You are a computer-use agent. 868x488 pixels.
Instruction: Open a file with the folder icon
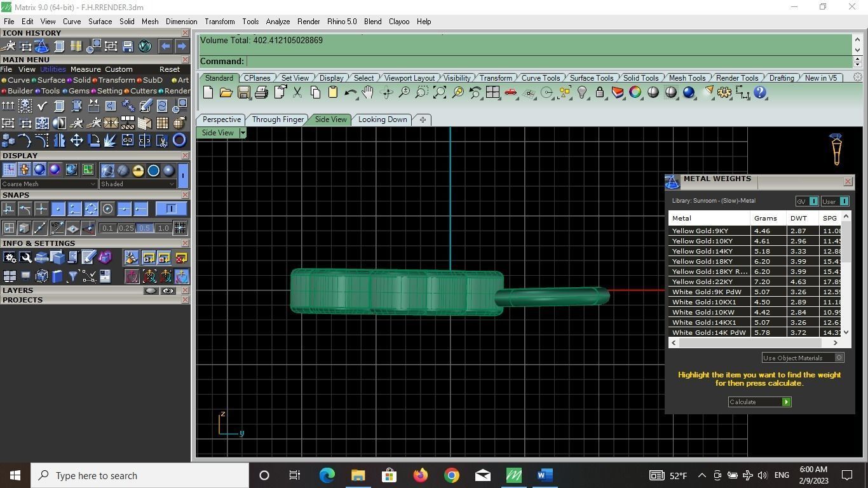[226, 93]
